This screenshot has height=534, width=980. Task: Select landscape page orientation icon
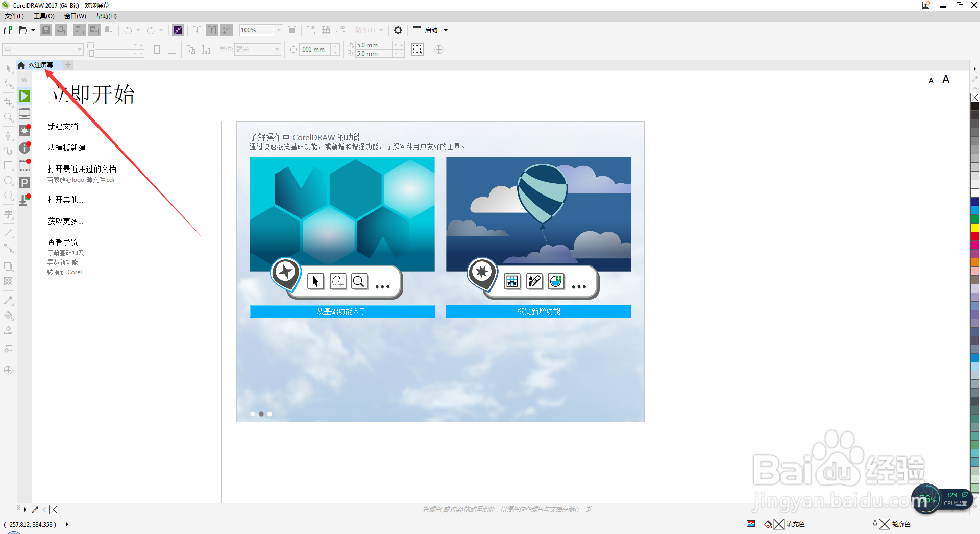click(172, 50)
